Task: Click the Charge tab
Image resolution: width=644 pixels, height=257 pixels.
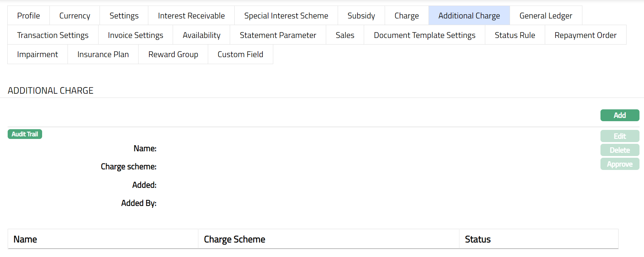Action: (x=406, y=16)
